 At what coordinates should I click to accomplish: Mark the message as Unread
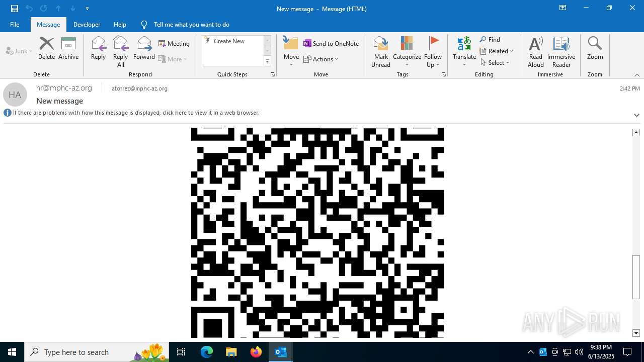[381, 52]
